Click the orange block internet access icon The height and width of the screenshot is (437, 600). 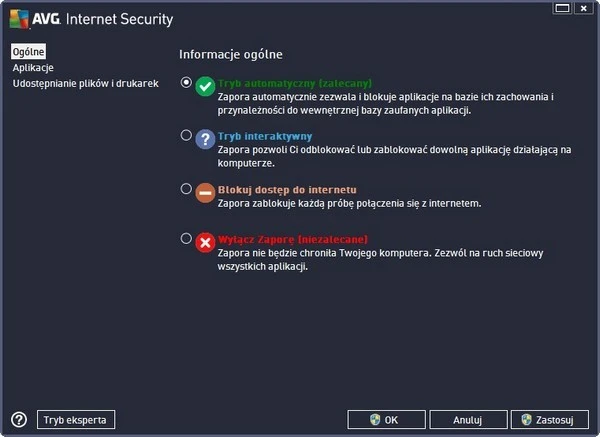(205, 193)
